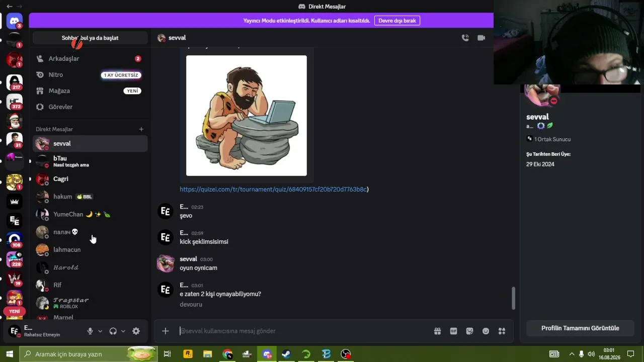Viewport: 644px width, 362px height.
Task: Open Windows Start menu
Action: click(10, 354)
